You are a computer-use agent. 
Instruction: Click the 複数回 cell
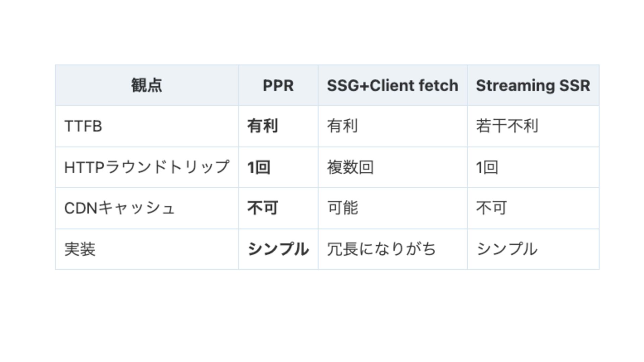click(350, 167)
